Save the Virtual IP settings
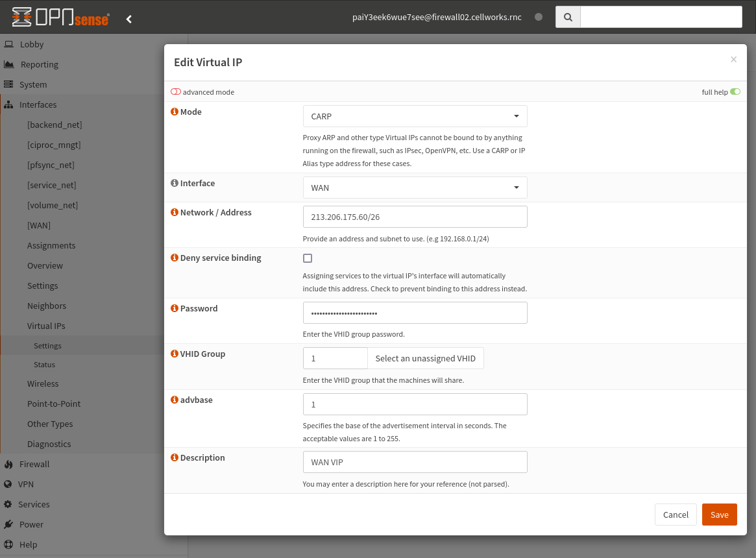Image resolution: width=756 pixels, height=558 pixels. point(719,514)
